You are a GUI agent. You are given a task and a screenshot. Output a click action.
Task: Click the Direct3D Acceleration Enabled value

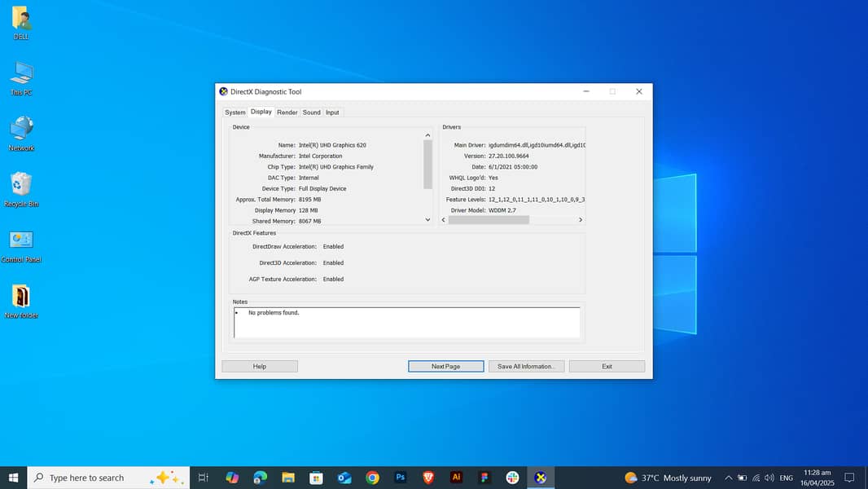coord(333,263)
